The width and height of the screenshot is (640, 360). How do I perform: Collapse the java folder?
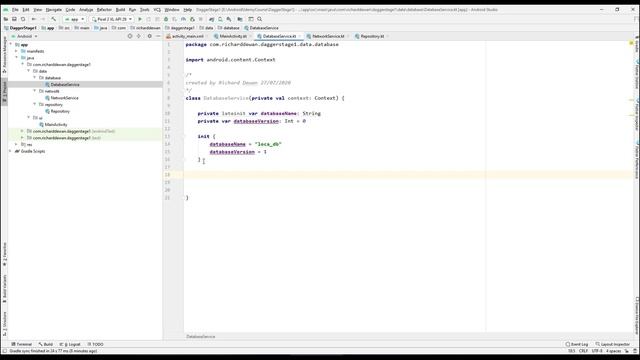coord(17,58)
